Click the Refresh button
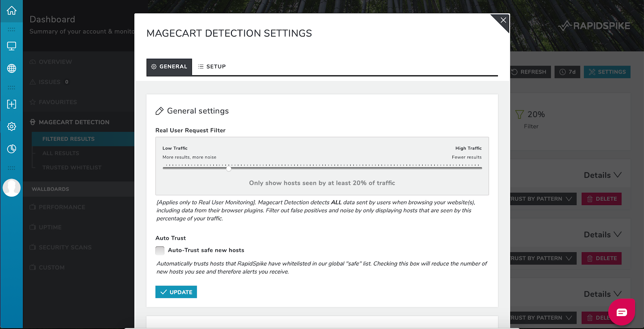The width and height of the screenshot is (644, 329). point(530,72)
